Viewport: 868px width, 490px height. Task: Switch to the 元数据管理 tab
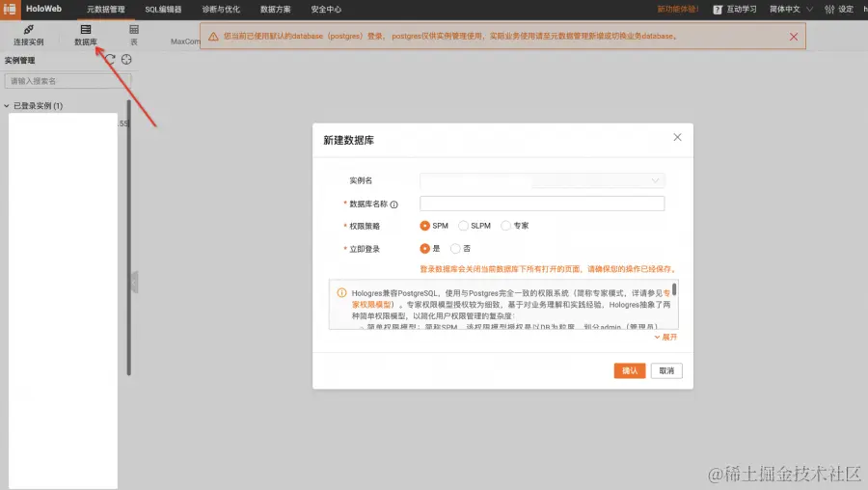pos(105,10)
